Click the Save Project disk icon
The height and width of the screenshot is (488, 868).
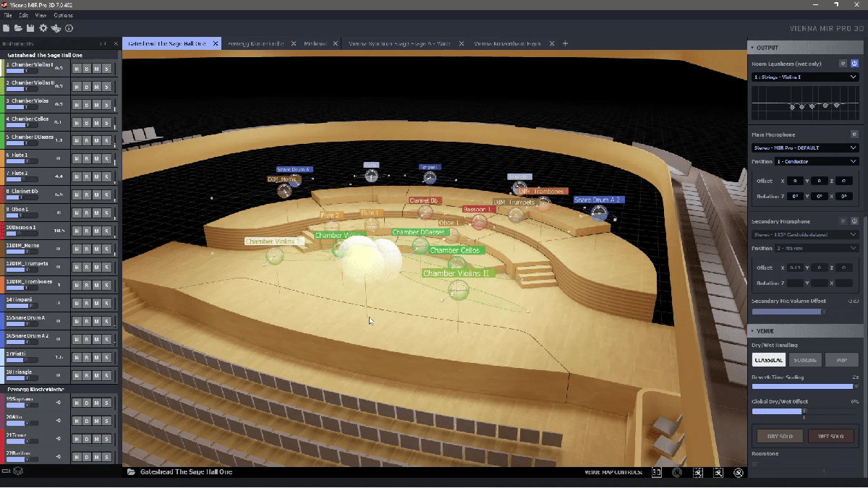point(30,28)
